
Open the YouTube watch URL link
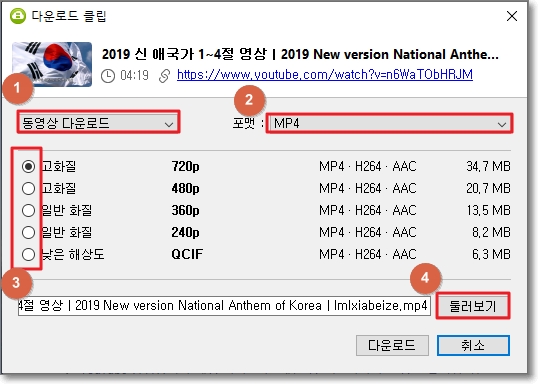click(x=325, y=74)
